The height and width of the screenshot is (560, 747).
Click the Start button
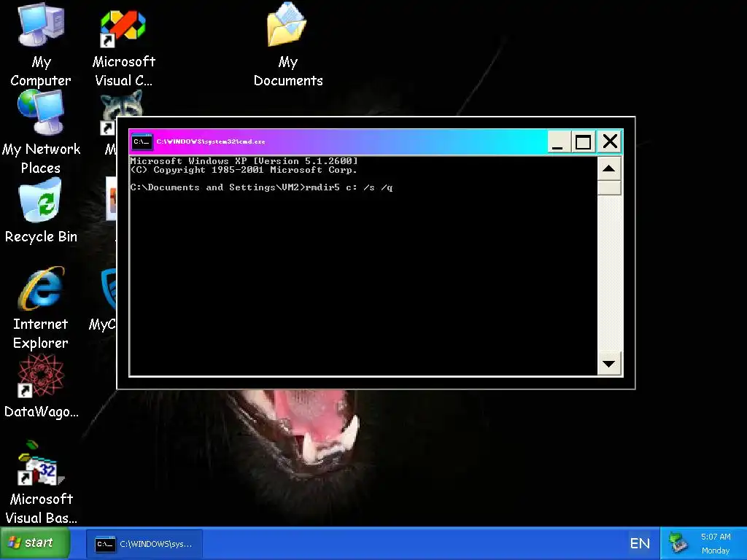tap(34, 542)
